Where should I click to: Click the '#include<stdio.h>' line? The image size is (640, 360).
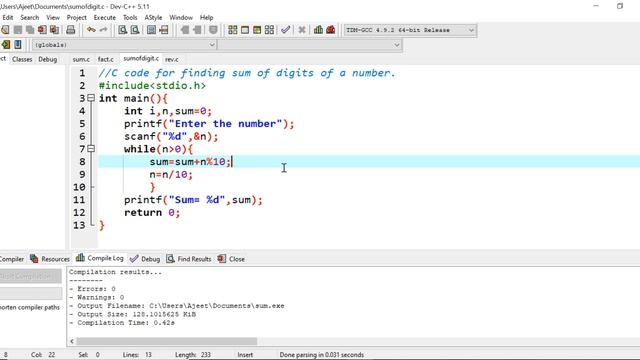coord(152,86)
